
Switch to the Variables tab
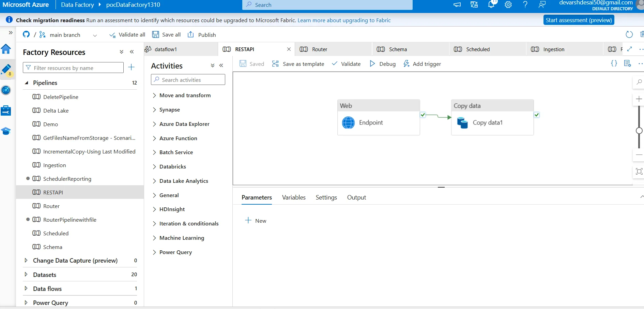point(293,197)
